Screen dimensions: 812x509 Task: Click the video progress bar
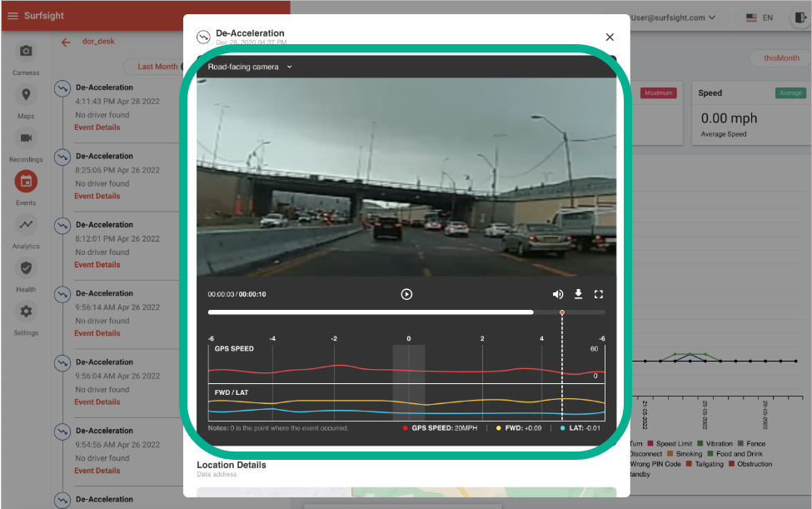[406, 312]
